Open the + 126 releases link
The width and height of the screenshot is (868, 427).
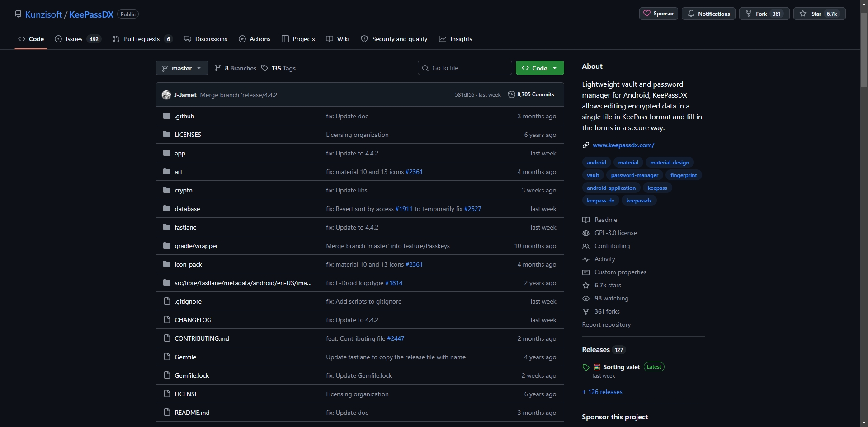tap(602, 392)
